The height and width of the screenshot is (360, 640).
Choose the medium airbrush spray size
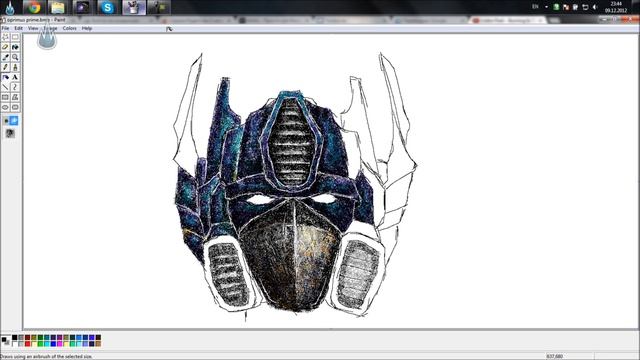pyautogui.click(x=14, y=120)
